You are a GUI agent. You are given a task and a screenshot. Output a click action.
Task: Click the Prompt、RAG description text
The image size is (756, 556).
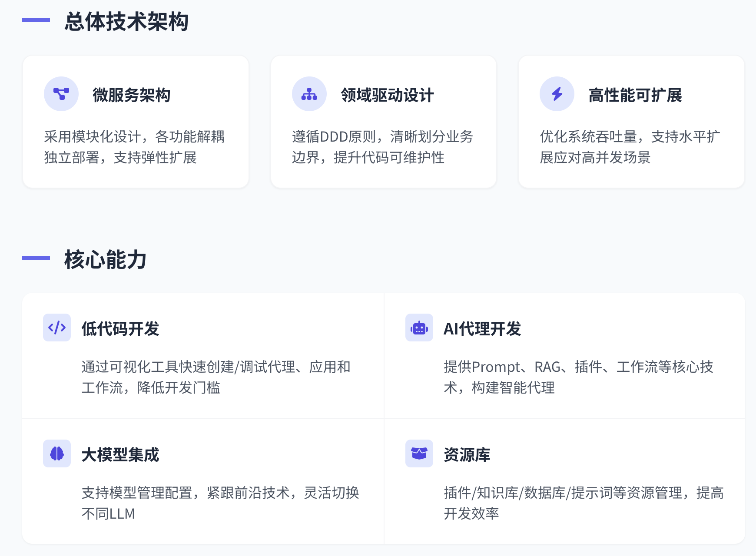click(578, 377)
